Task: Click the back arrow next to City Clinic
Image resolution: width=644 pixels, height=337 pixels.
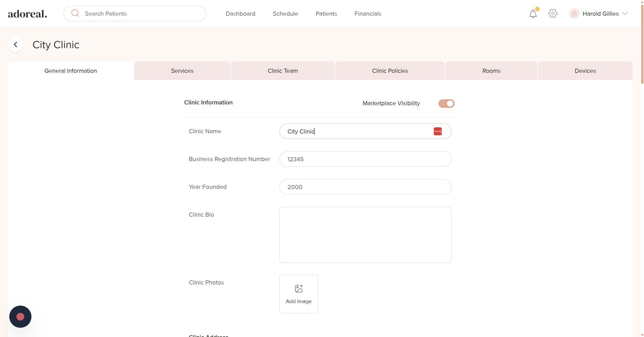Action: [x=15, y=45]
